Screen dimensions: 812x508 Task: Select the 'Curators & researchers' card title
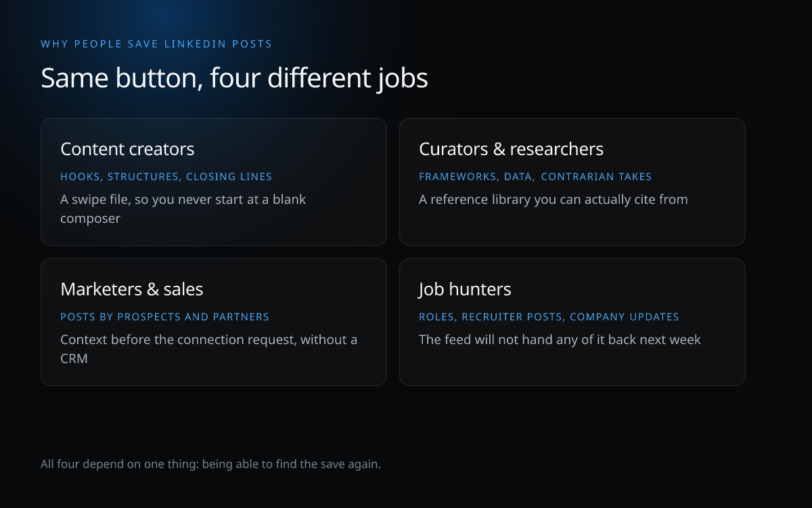pyautogui.click(x=511, y=149)
